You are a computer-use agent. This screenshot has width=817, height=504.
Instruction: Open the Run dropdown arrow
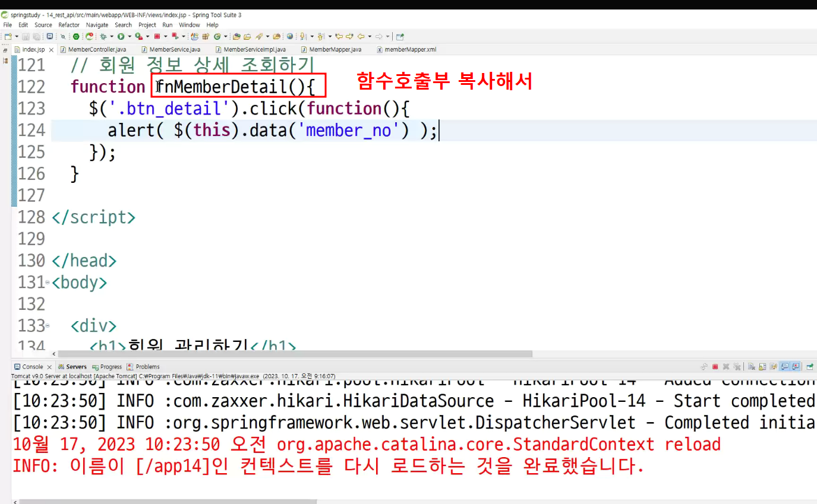[129, 36]
